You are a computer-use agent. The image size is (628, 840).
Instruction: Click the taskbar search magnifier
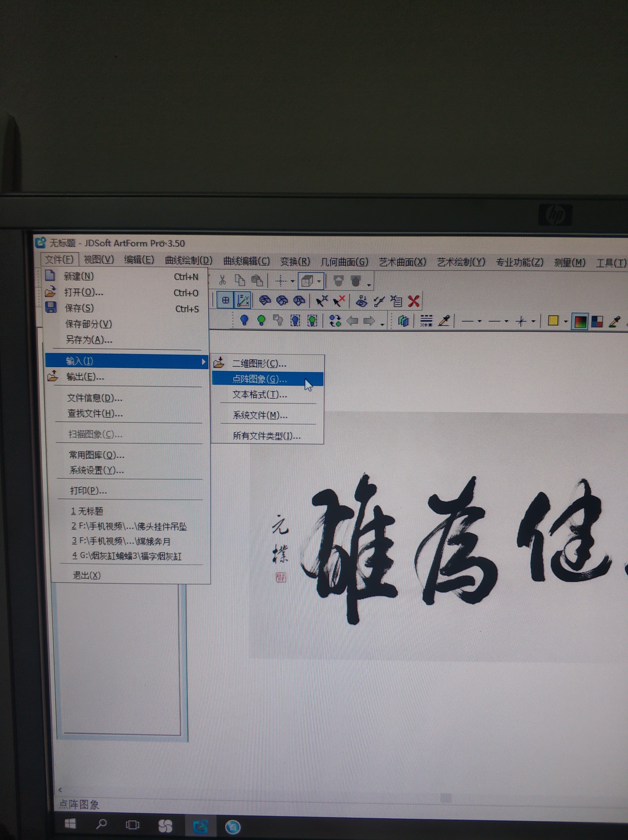[x=101, y=824]
